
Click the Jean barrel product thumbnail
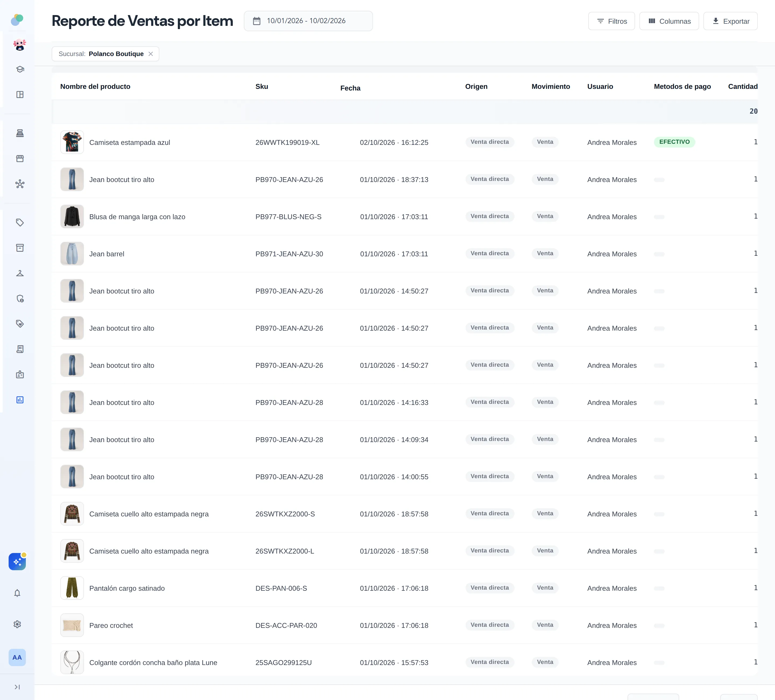72,254
